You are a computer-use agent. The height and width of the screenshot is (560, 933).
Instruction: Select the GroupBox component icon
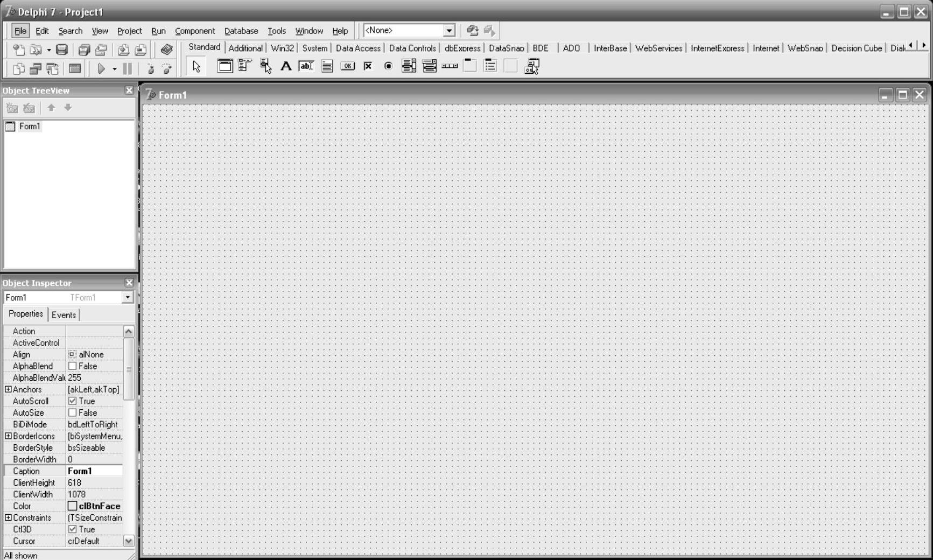pyautogui.click(x=470, y=66)
